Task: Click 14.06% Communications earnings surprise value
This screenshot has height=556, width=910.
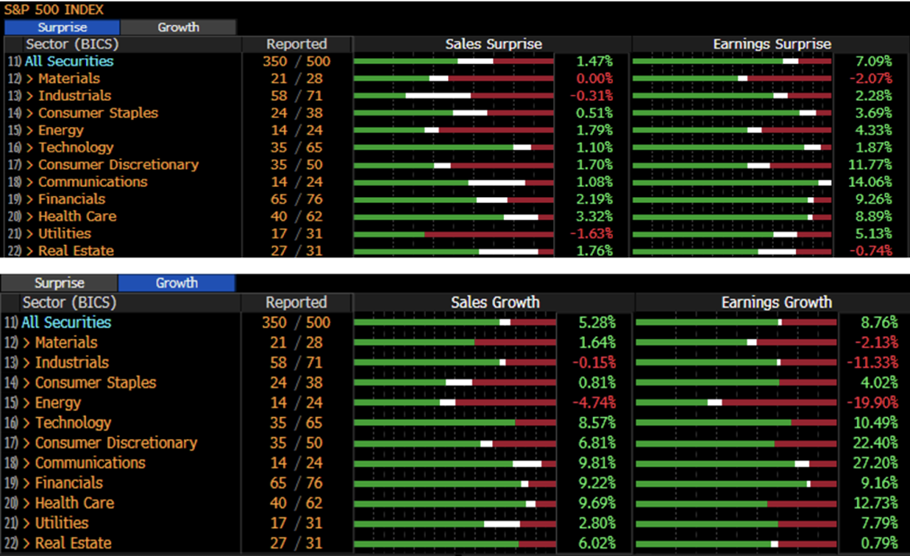Action: coord(870,182)
